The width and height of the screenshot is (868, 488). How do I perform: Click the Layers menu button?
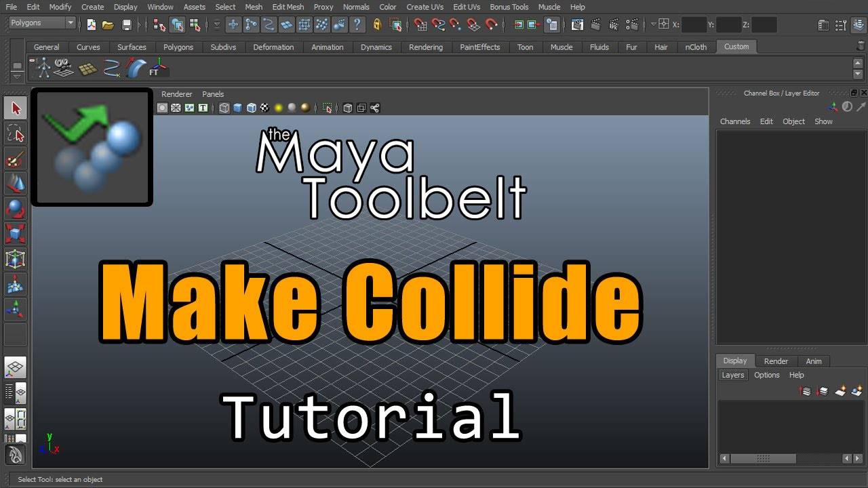point(732,375)
